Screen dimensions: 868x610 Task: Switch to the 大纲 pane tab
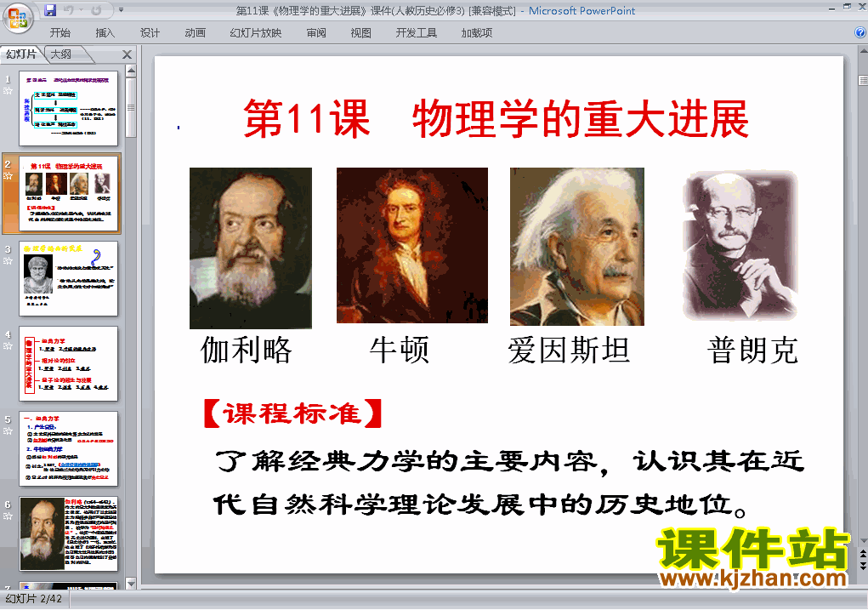tap(61, 54)
